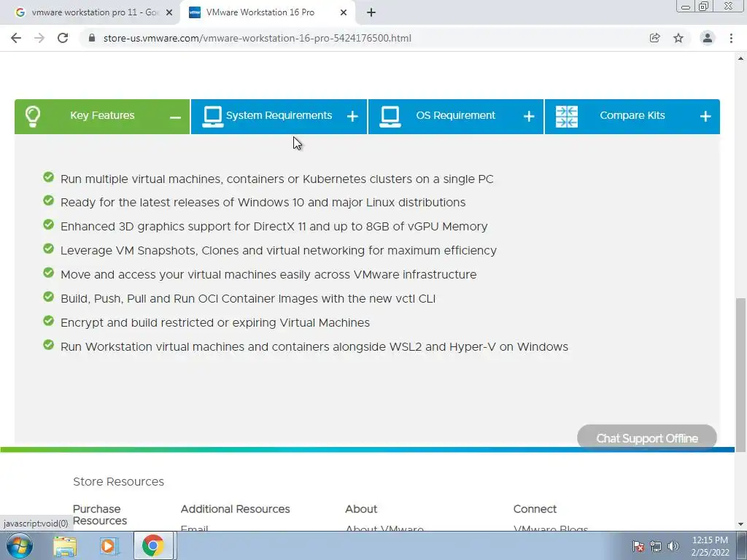The image size is (747, 560).
Task: Open the System Requirements section label
Action: coord(279,115)
